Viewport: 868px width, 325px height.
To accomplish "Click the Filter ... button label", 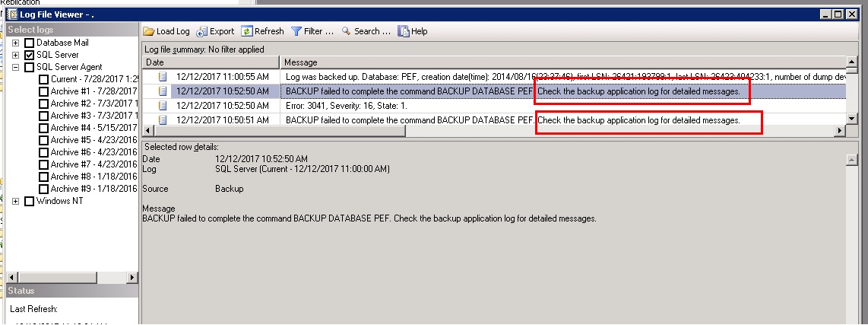I will [x=319, y=32].
